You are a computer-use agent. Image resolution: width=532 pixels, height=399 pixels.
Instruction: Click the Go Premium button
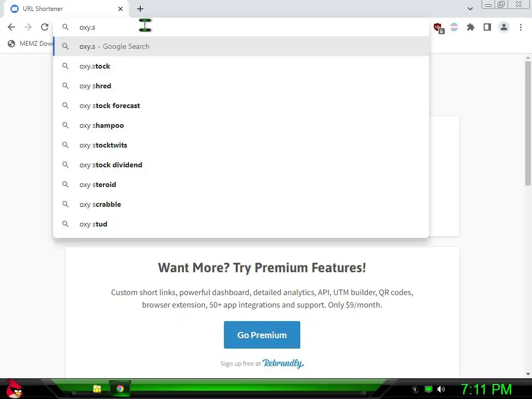[x=262, y=335]
